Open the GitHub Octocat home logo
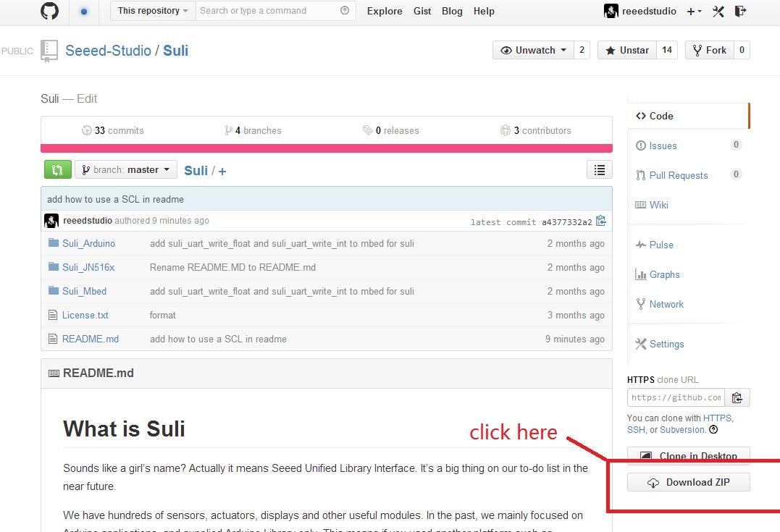 [49, 11]
